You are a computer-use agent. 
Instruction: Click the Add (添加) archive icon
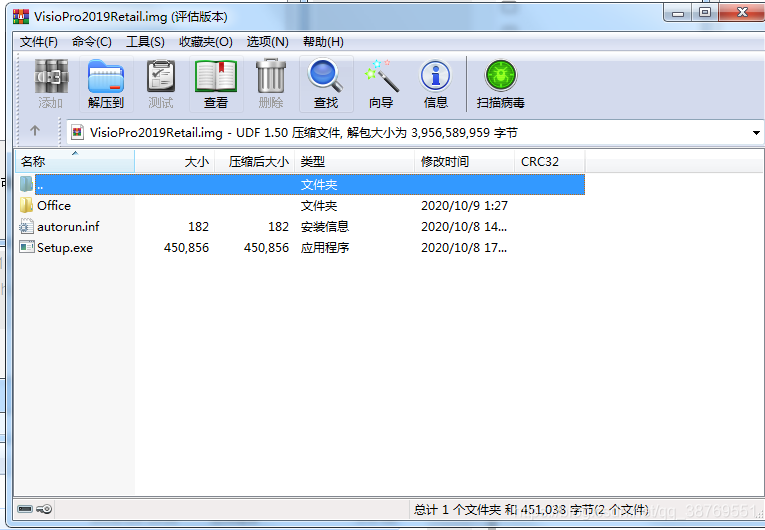[51, 76]
